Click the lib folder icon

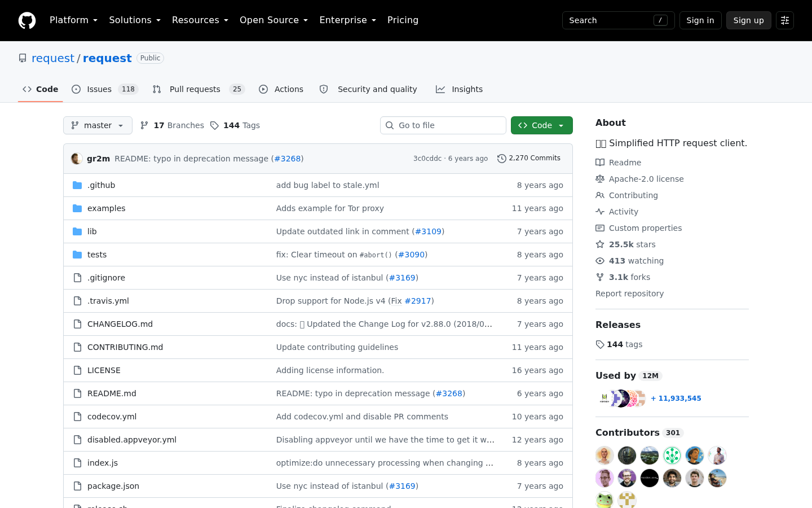77,231
